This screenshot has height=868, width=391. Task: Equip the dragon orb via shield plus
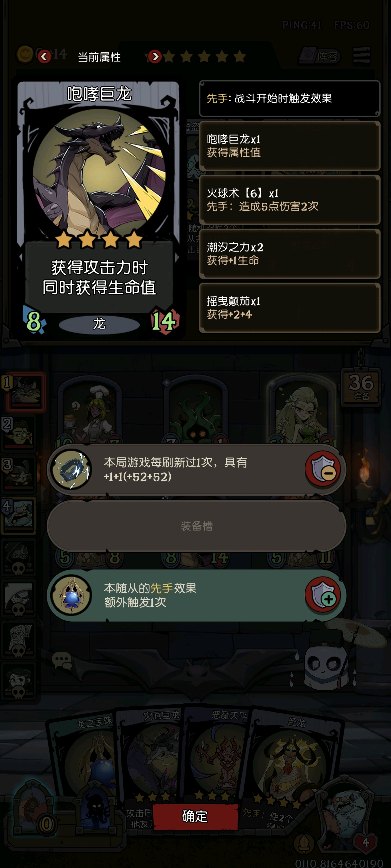(x=323, y=595)
